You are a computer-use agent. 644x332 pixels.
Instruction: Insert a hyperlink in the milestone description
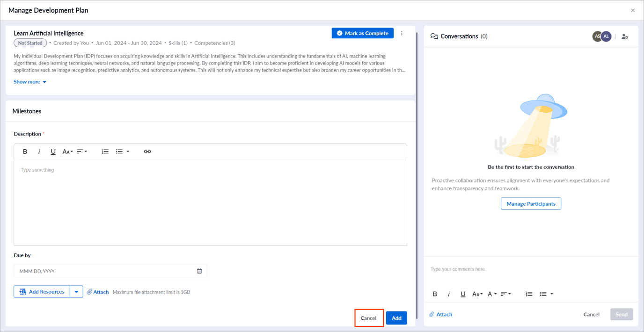click(147, 151)
